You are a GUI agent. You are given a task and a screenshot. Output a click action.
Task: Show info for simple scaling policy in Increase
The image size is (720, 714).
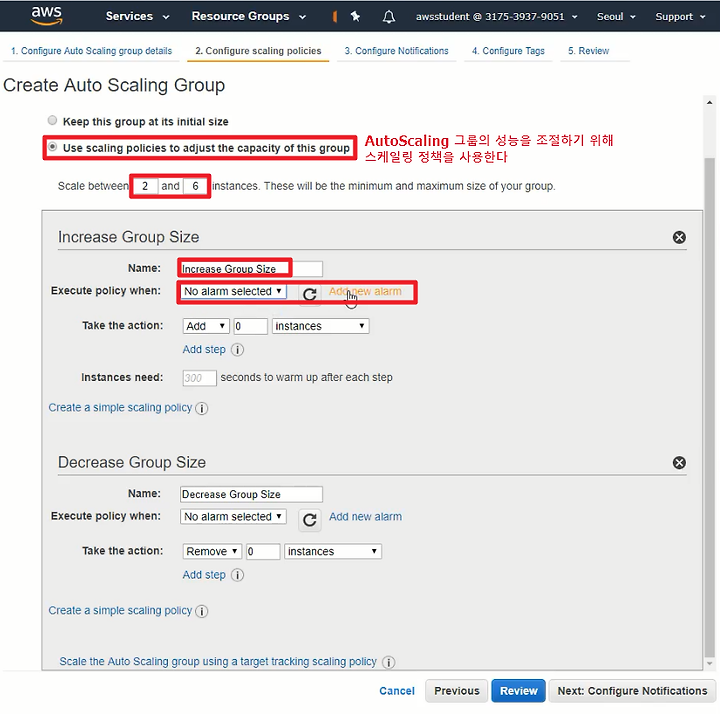click(x=202, y=408)
